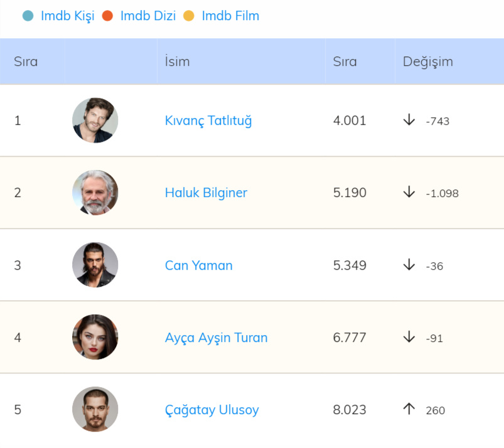Open Haluk Bilginer profile link
504x448 pixels.
coord(206,193)
